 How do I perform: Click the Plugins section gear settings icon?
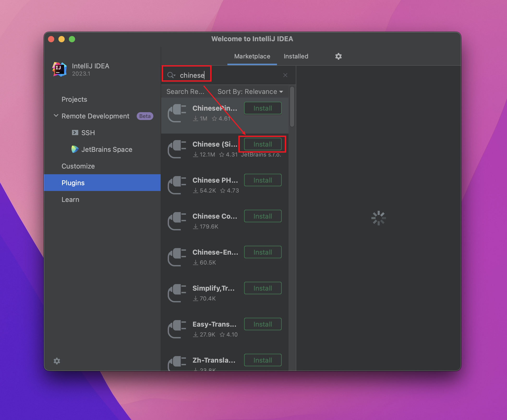(339, 56)
